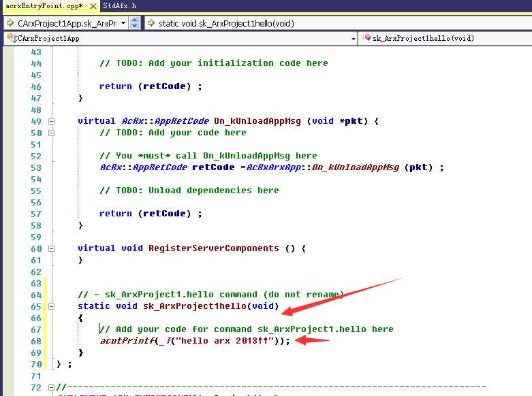Image resolution: width=532 pixels, height=396 pixels.
Task: Click the return (retCode) statement on line 46
Action: (x=151, y=86)
